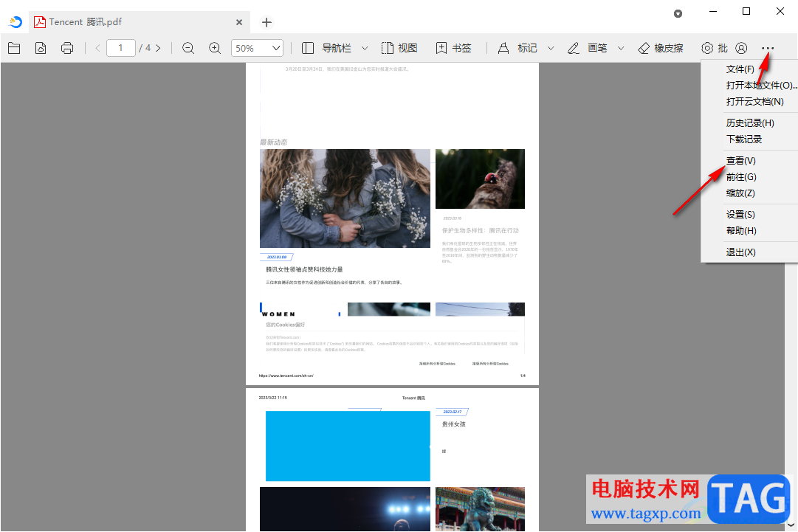Toggle the 导航栏 navigation panel
Image resolution: width=798 pixels, height=532 pixels.
point(327,48)
